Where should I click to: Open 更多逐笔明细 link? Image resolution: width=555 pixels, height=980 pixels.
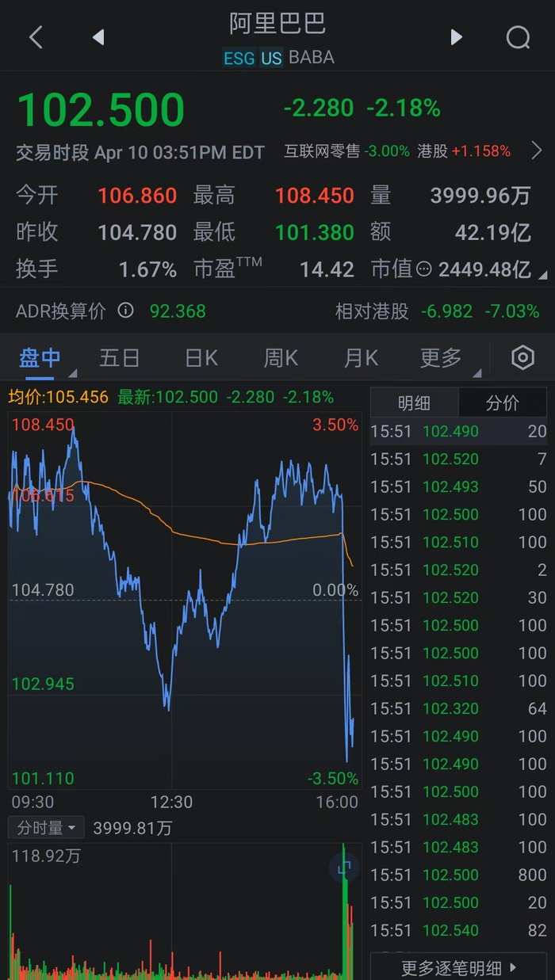pyautogui.click(x=458, y=967)
